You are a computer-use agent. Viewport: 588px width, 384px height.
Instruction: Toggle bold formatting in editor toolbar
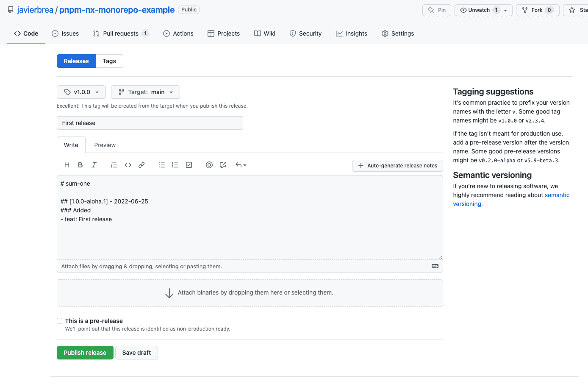click(80, 165)
